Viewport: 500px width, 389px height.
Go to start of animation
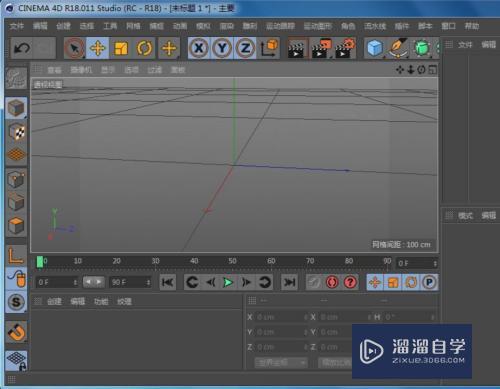pos(167,282)
